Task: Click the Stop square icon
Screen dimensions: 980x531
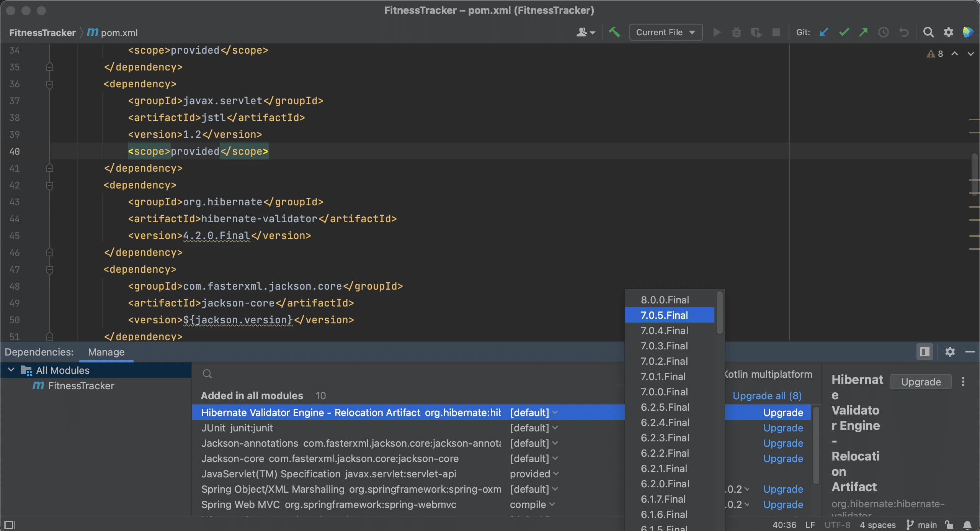Action: (x=776, y=32)
